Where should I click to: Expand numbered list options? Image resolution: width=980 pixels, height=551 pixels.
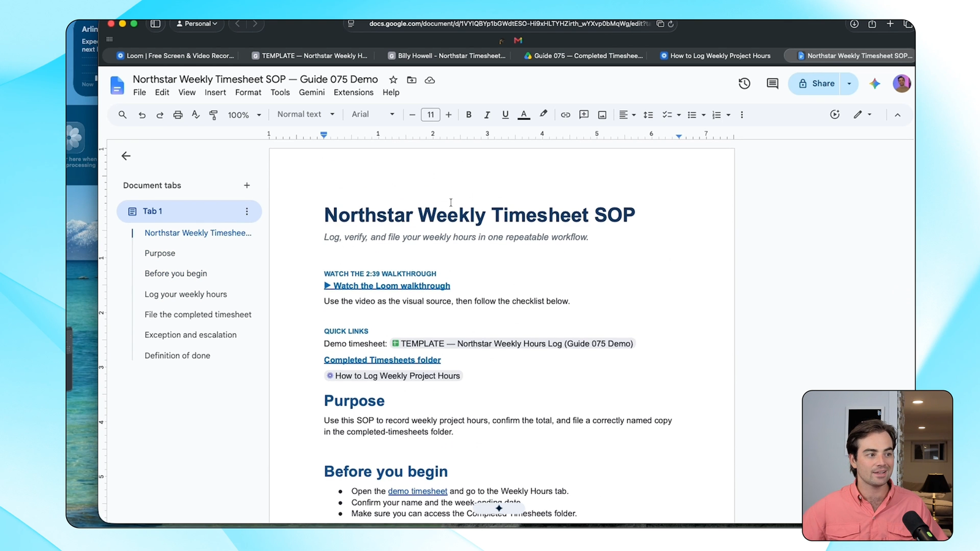click(x=728, y=115)
